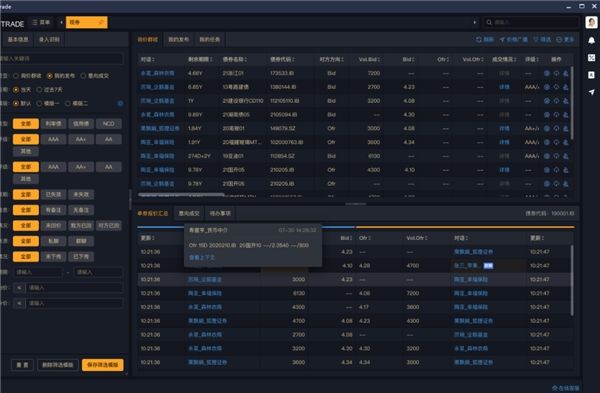Open the lower comparison operator dropdown above reset
This screenshot has height=393, width=600.
click(x=19, y=303)
